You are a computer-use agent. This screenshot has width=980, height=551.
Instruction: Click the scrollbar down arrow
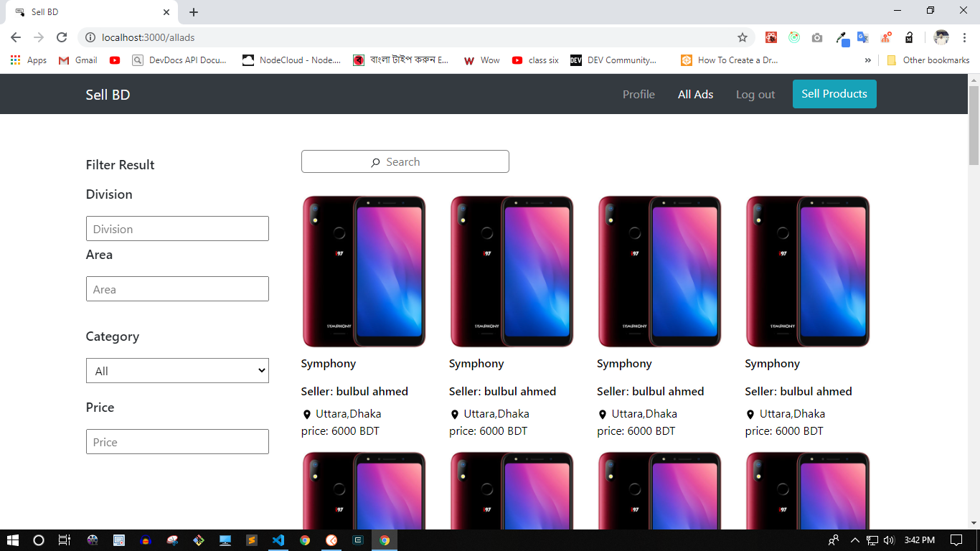click(974, 523)
